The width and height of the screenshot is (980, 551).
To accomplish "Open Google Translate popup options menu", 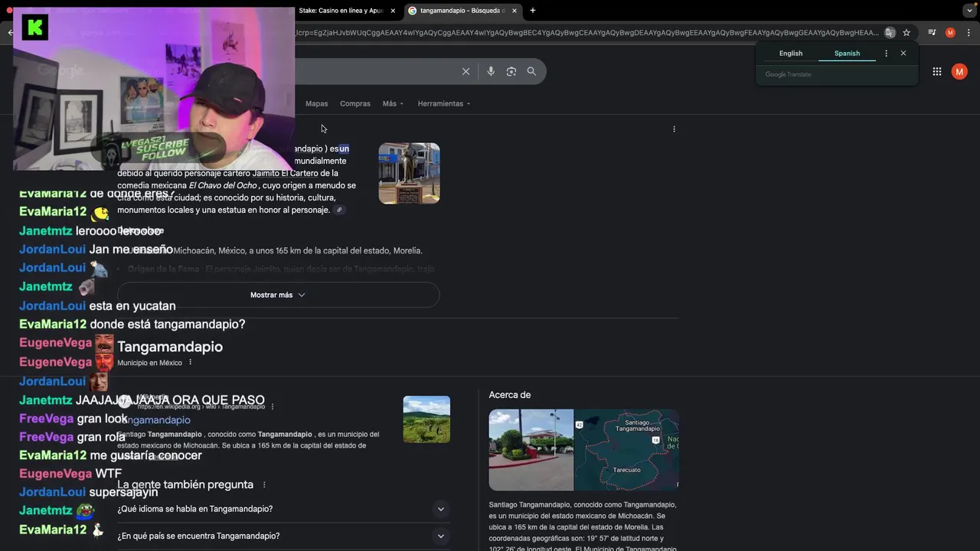I will tap(887, 54).
